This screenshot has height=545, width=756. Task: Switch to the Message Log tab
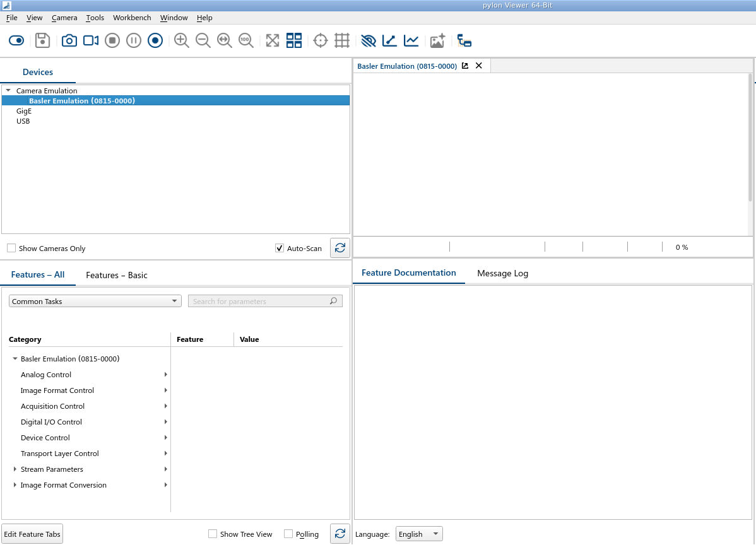pyautogui.click(x=502, y=273)
